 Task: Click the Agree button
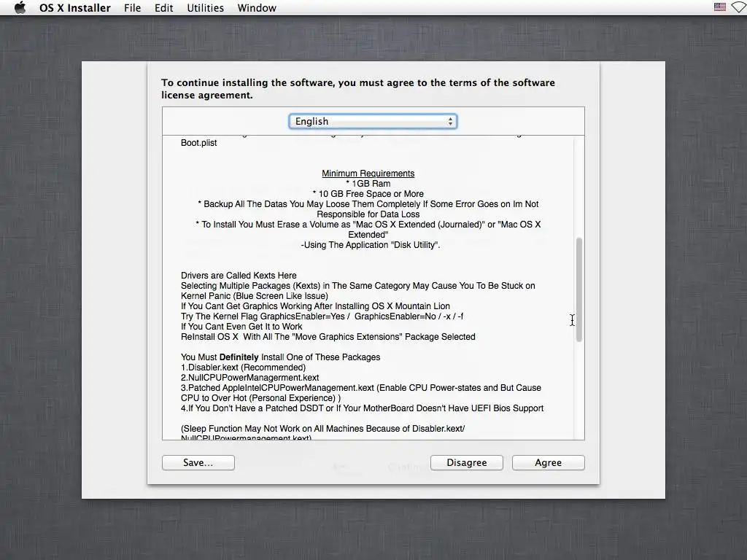pyautogui.click(x=548, y=462)
